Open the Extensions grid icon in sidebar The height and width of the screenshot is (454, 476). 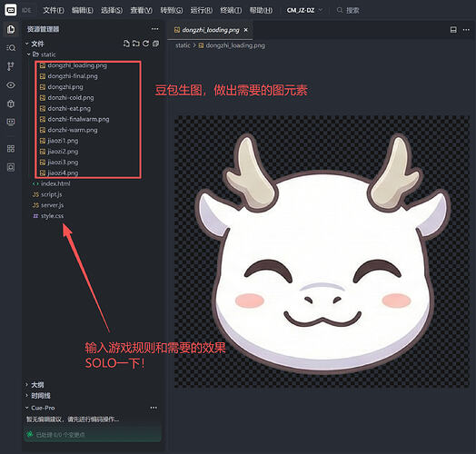pyautogui.click(x=11, y=149)
